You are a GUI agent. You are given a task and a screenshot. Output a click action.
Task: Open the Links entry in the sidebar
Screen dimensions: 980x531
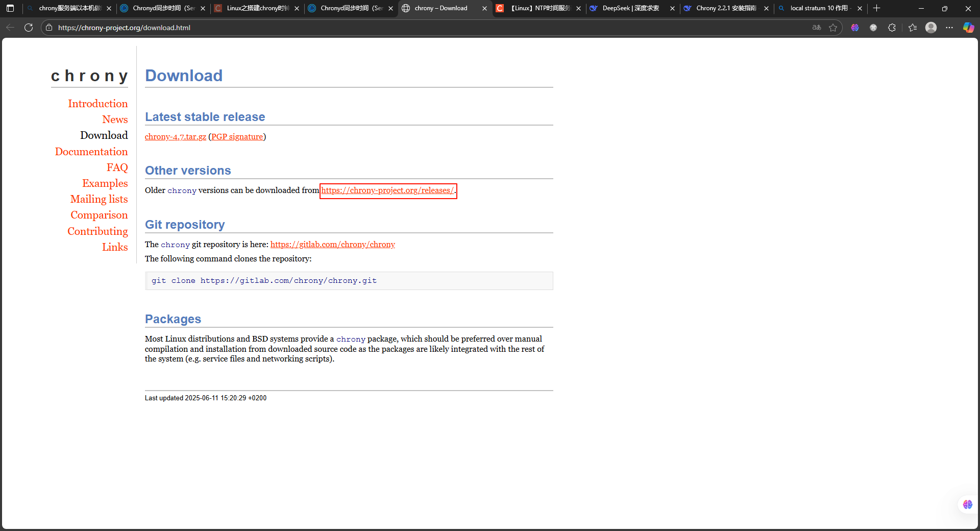115,247
